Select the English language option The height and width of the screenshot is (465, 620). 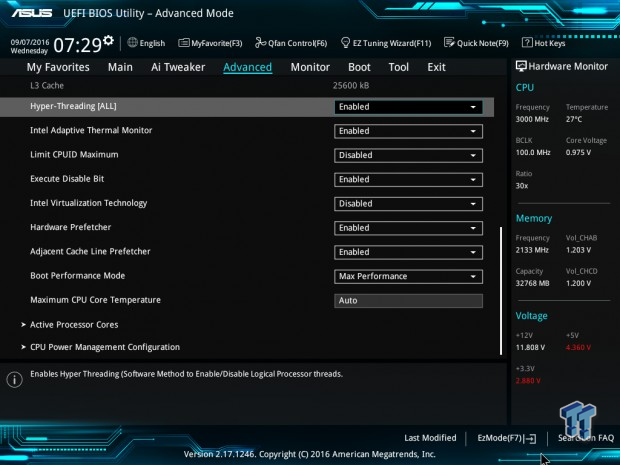click(152, 43)
